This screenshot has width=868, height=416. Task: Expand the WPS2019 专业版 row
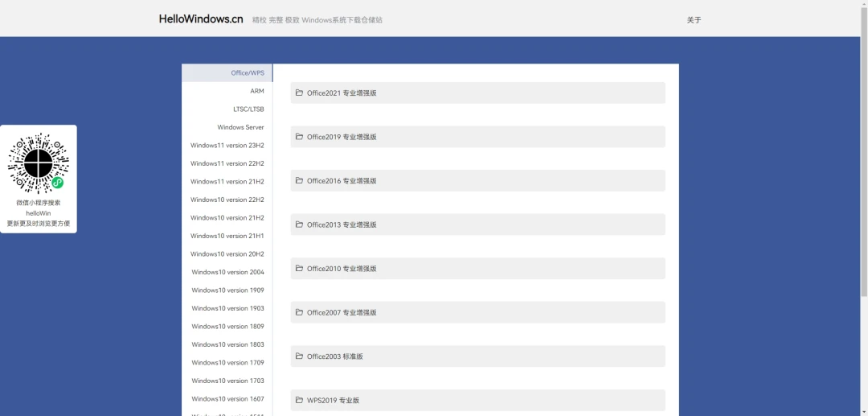(x=477, y=401)
